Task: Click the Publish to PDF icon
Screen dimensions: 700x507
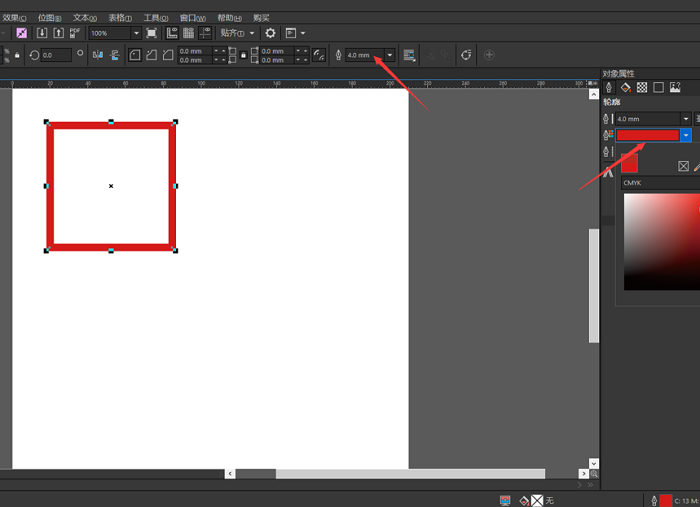Action: point(75,33)
